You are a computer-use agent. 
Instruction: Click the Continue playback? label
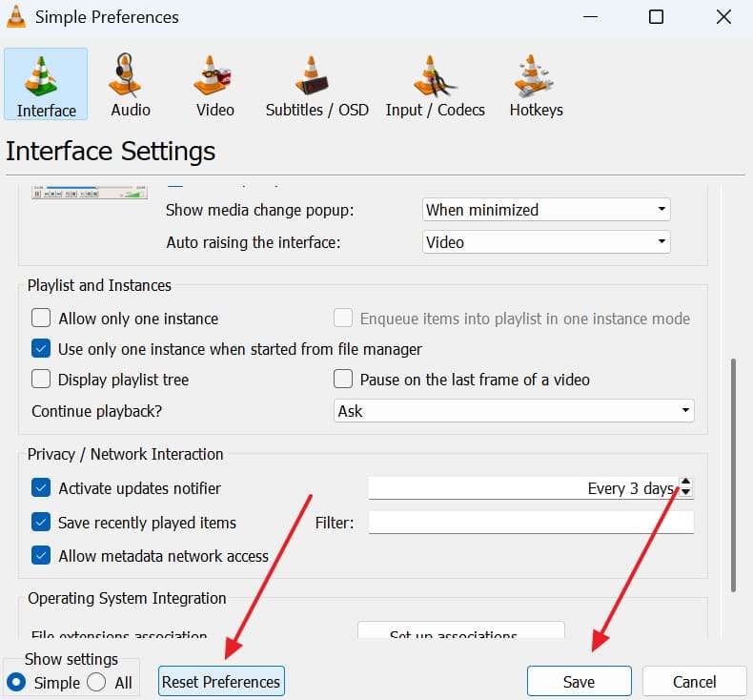(x=96, y=411)
